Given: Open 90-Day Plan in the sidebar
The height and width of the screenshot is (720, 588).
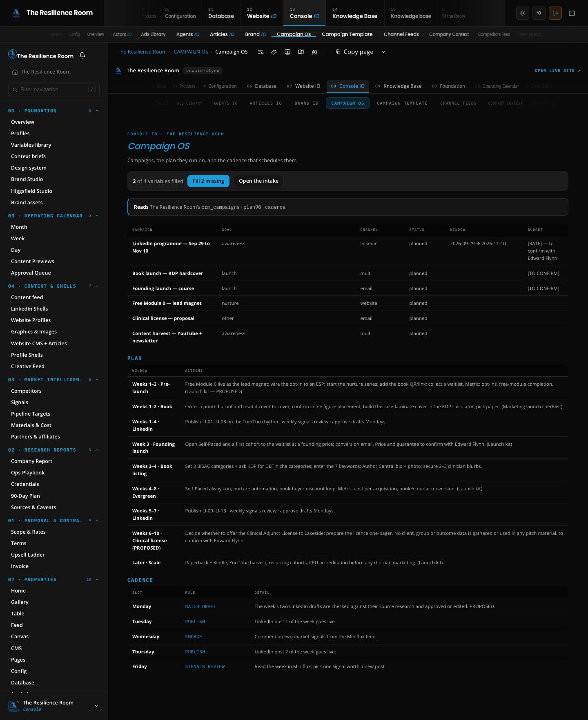Looking at the screenshot, I should coord(25,496).
